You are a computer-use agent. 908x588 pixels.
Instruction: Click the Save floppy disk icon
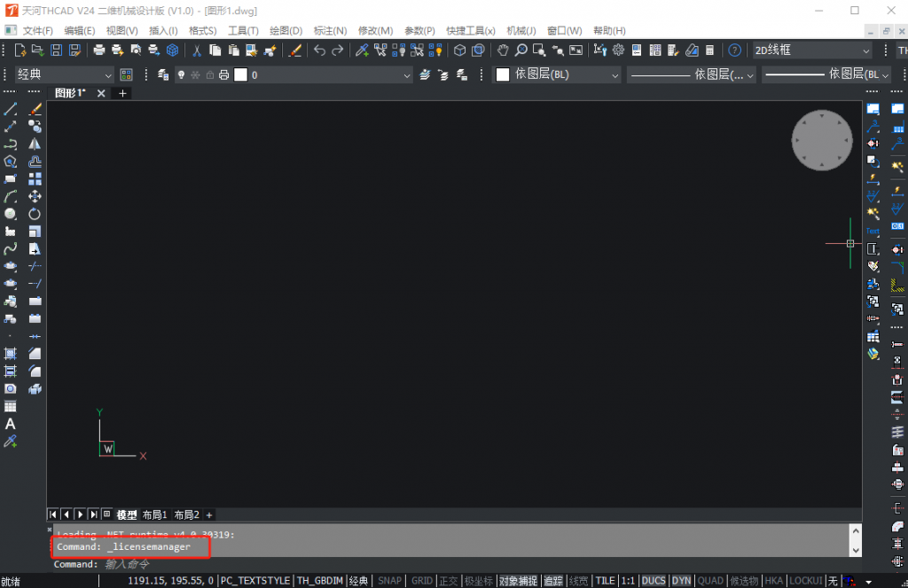coord(57,51)
